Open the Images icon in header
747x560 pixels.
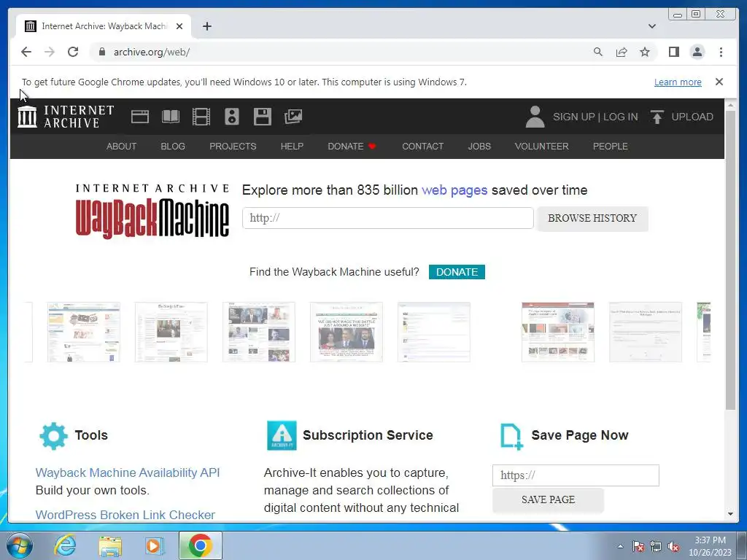point(293,117)
